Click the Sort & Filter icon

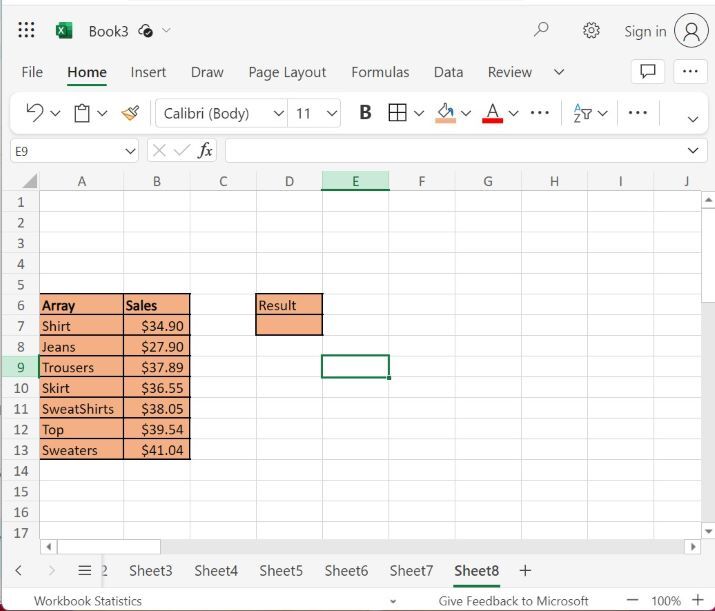click(x=582, y=113)
